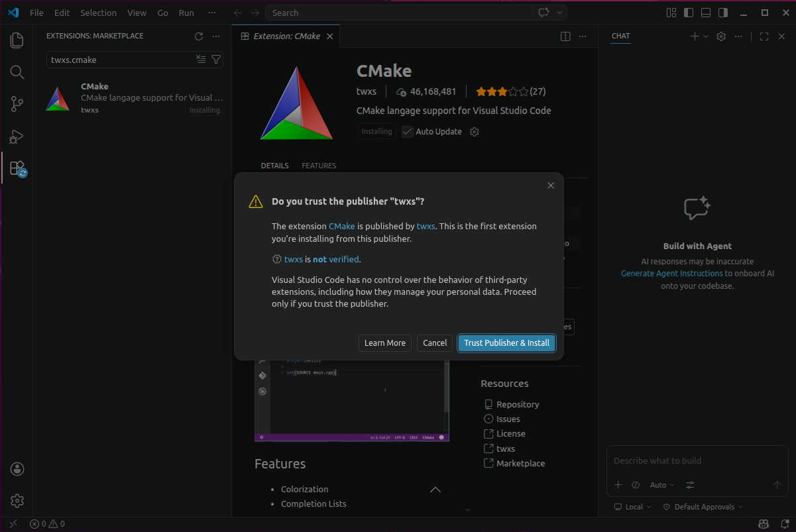
Task: Open the Manage gear in activity bar
Action: [x=17, y=501]
